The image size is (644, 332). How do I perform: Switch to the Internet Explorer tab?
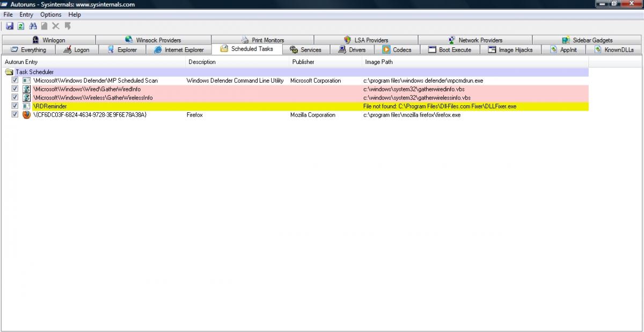coord(179,49)
